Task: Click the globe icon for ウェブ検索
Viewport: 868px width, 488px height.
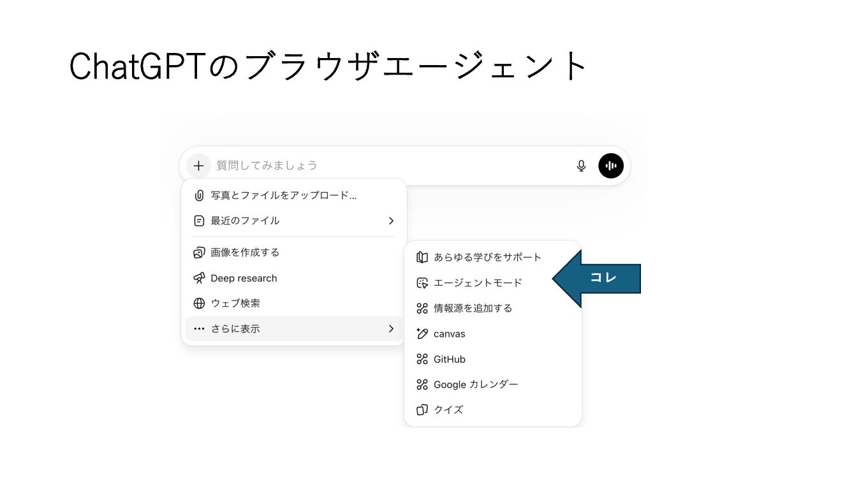Action: point(199,304)
